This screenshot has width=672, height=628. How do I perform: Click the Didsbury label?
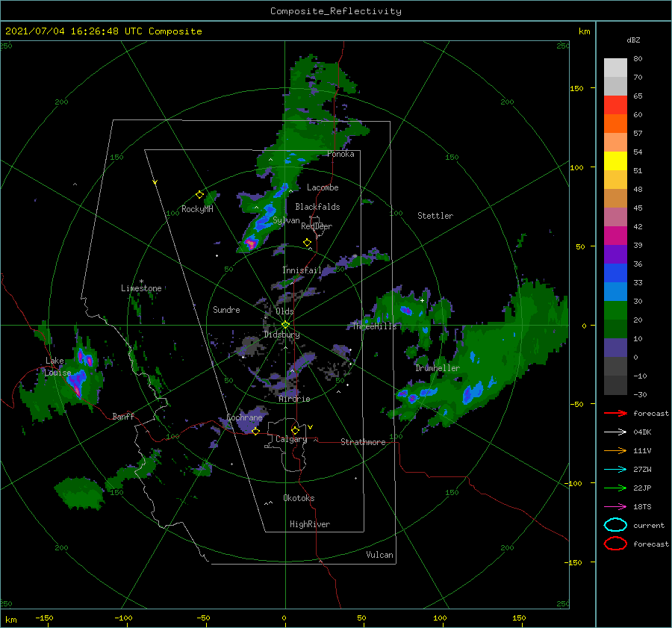[x=281, y=335]
